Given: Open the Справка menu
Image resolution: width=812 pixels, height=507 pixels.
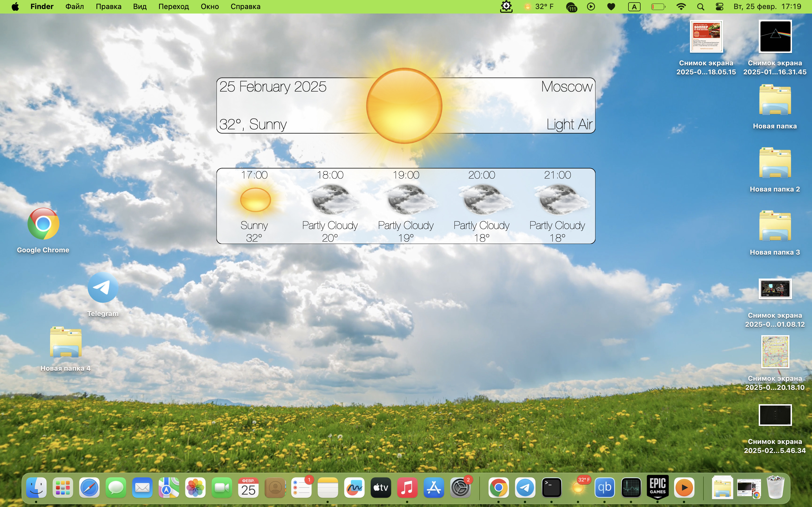Looking at the screenshot, I should (245, 7).
